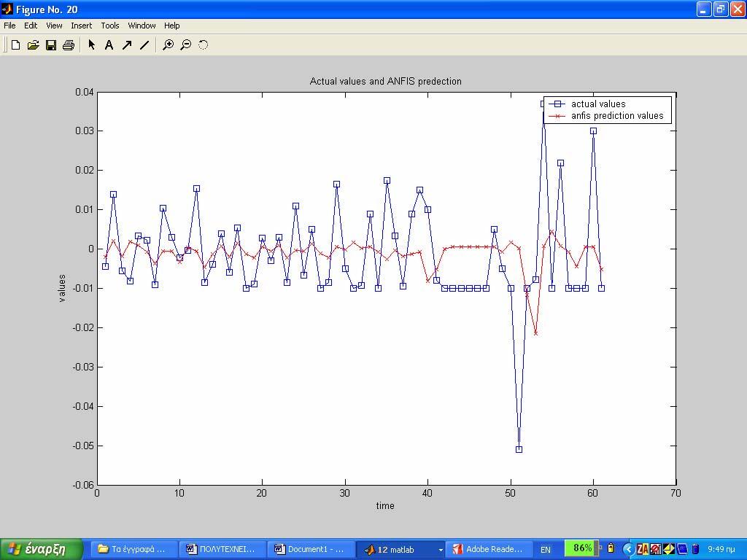Create a new figure with the toolbar icon
This screenshot has width=747, height=560.
point(16,44)
